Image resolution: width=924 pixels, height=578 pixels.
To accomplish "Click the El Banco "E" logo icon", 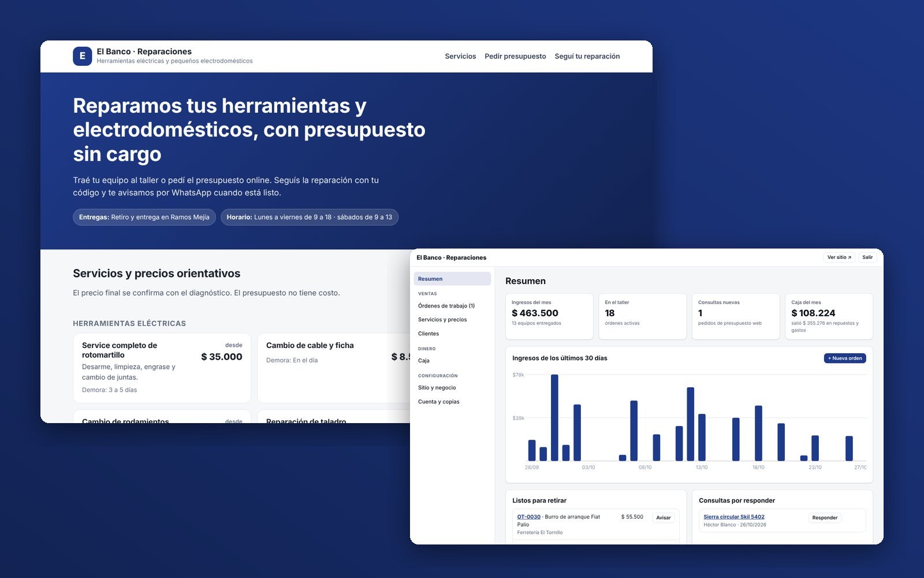I will coord(82,56).
